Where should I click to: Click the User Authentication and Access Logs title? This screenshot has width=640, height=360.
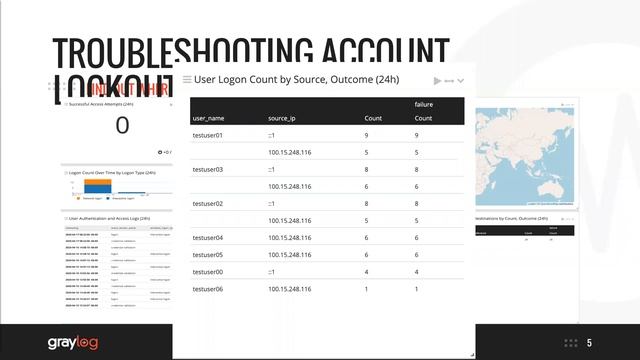click(109, 218)
